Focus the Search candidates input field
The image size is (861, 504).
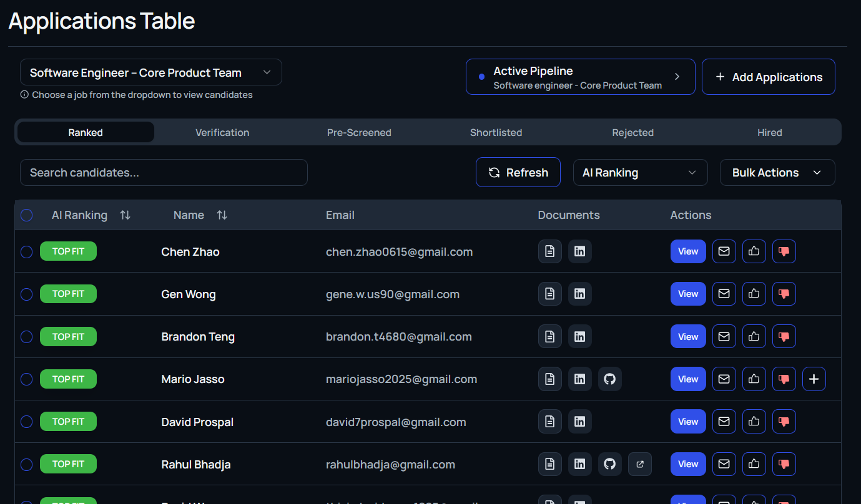[164, 173]
